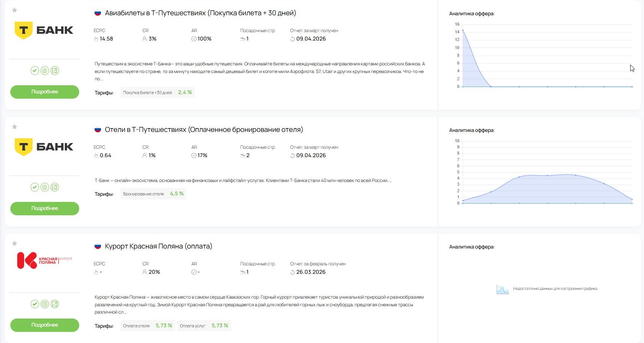
Task: Click image icon in Красная Поляна card
Action: pos(55,304)
